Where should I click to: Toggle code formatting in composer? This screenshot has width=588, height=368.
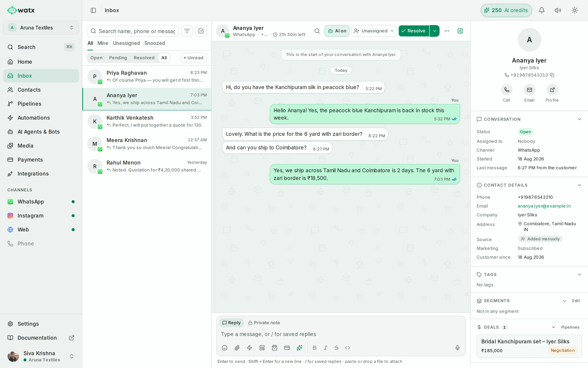348,348
